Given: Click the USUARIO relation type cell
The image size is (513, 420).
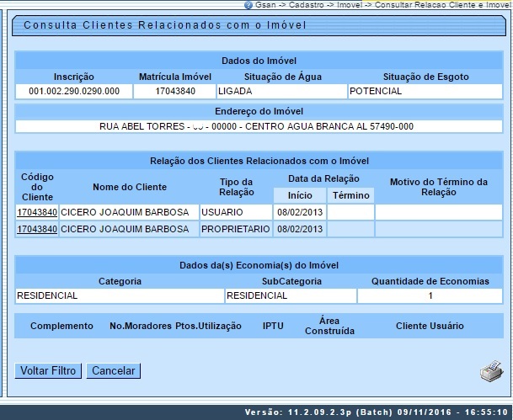Looking at the screenshot, I should [236, 212].
